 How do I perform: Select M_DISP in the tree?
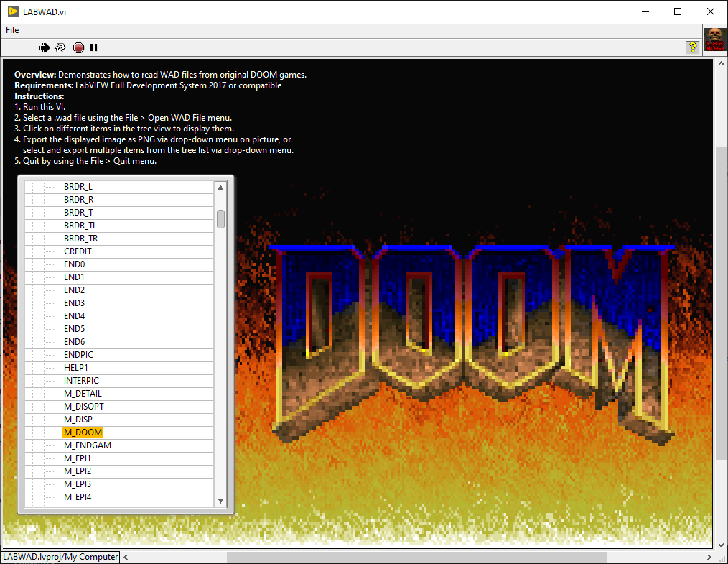point(78,420)
